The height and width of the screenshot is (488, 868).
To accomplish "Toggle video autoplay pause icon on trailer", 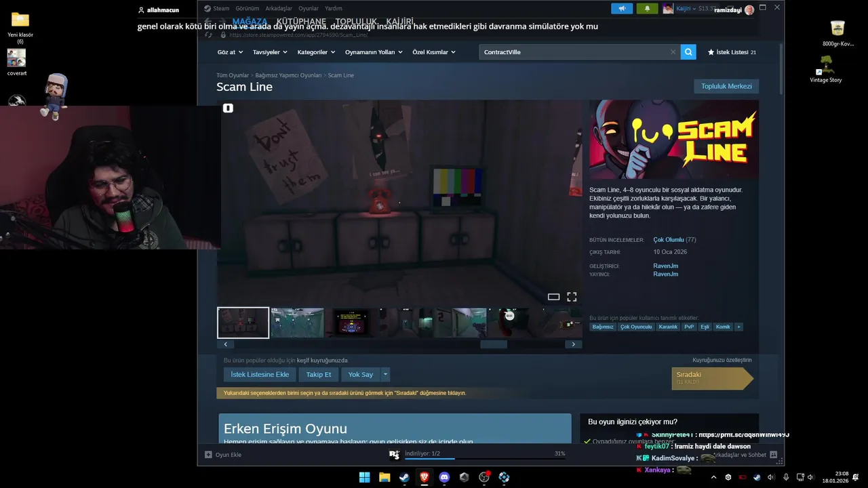I will [x=228, y=108].
